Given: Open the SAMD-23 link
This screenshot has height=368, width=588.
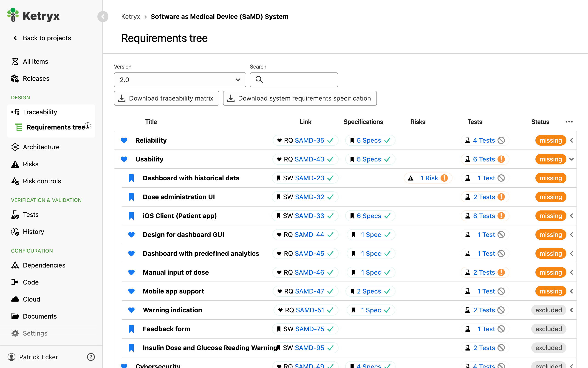Looking at the screenshot, I should [x=309, y=178].
